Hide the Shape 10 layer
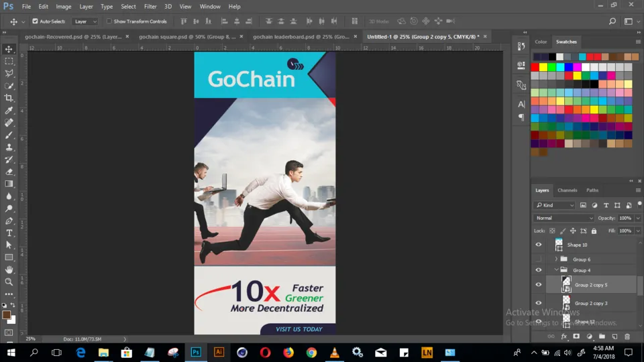Viewport: 644px width, 362px height. pyautogui.click(x=539, y=245)
